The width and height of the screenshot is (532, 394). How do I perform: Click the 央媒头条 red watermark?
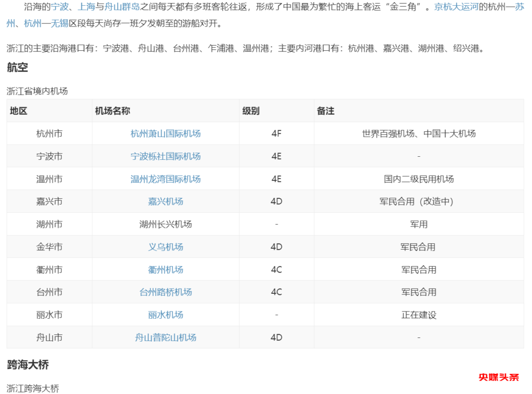coord(499,377)
